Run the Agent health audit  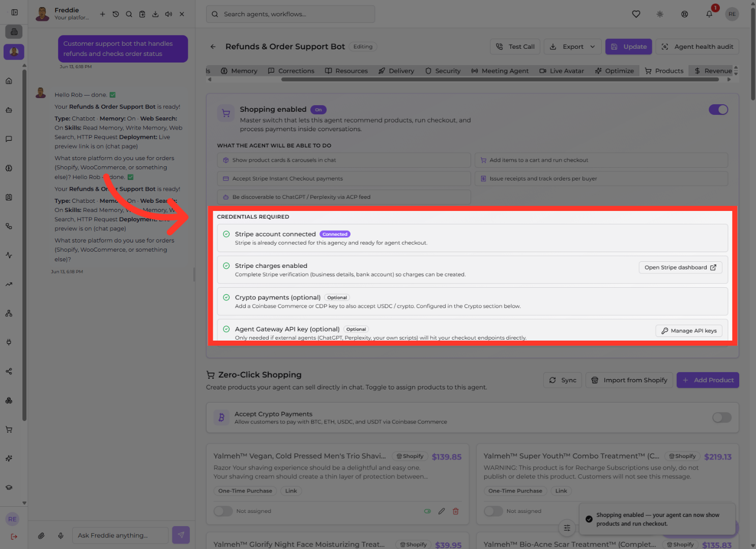coord(697,47)
